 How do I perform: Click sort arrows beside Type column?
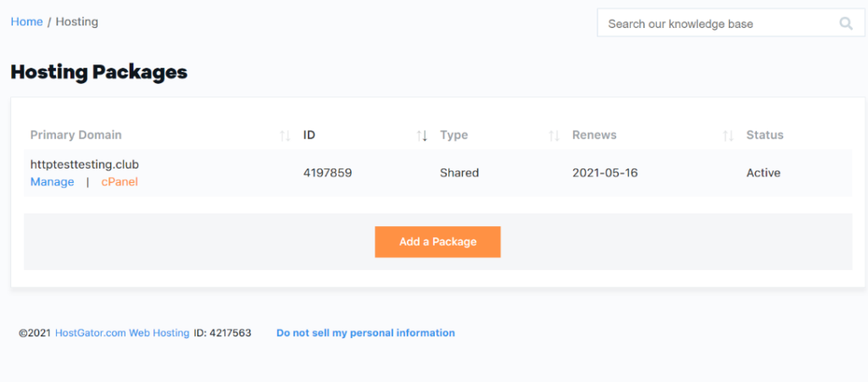click(554, 136)
